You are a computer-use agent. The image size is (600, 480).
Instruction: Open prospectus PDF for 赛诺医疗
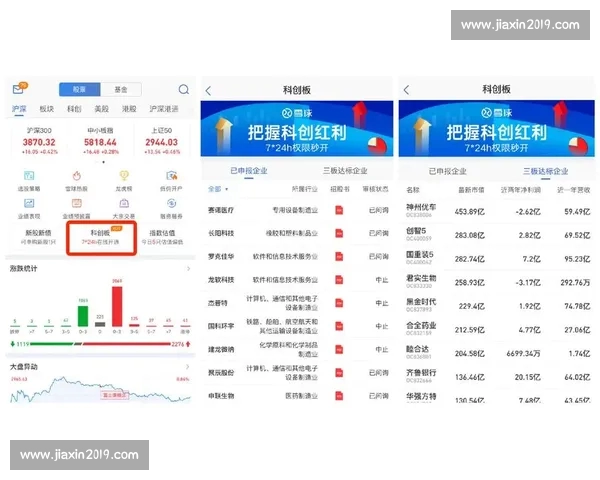pyautogui.click(x=339, y=210)
